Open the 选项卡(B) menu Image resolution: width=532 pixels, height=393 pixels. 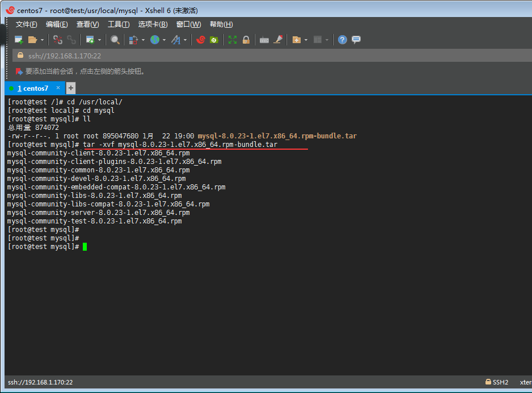[x=153, y=24]
